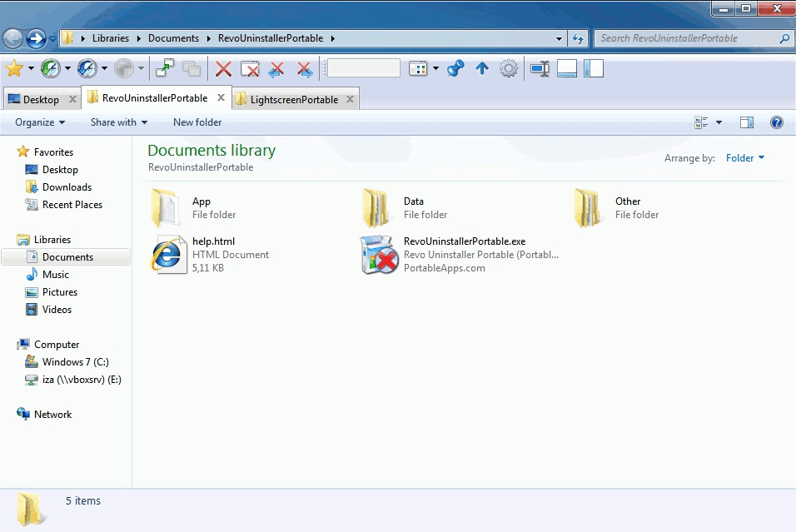The width and height of the screenshot is (796, 532).
Task: Click the blue history clock icon
Action: (x=87, y=68)
